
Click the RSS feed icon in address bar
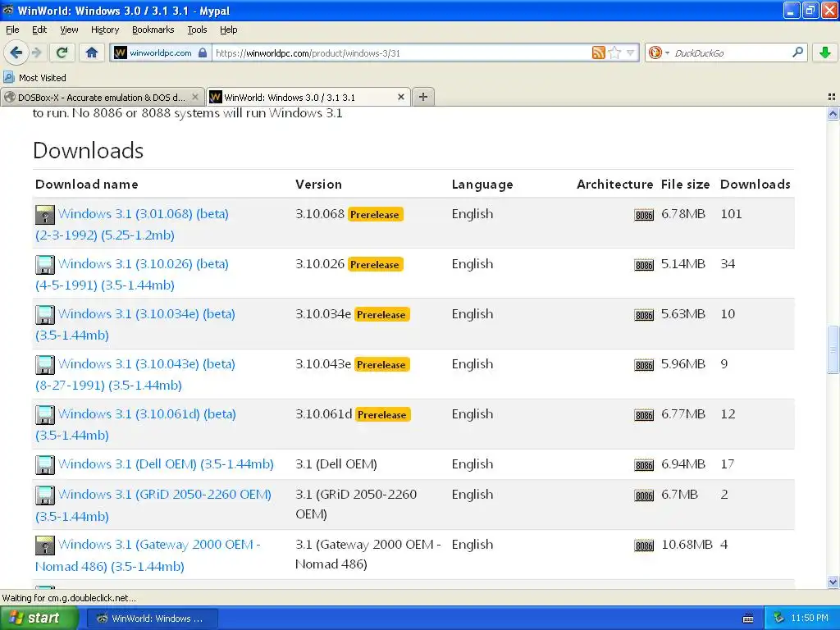tap(598, 52)
